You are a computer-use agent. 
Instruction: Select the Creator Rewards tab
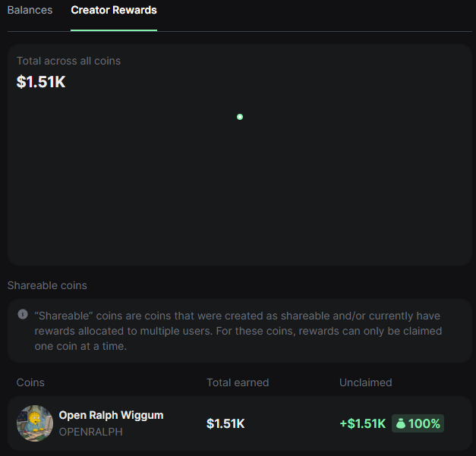coord(114,10)
